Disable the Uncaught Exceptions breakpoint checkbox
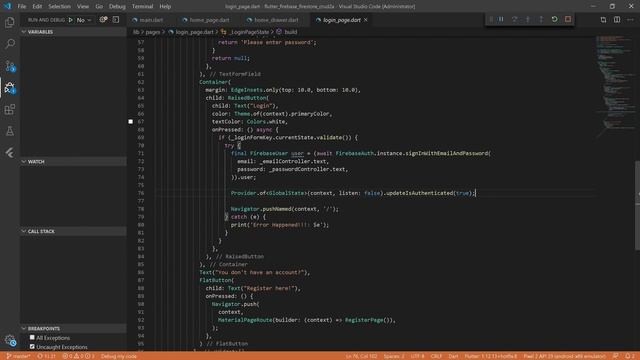The height and width of the screenshot is (360, 640). (32, 347)
